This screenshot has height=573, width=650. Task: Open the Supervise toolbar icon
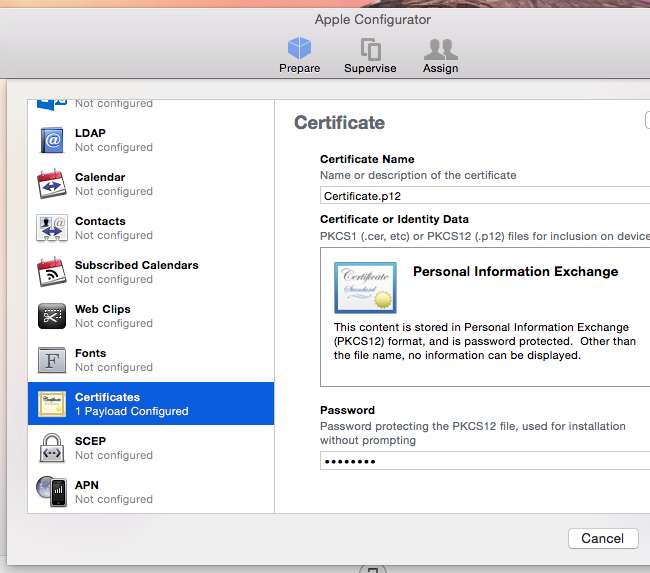370,49
